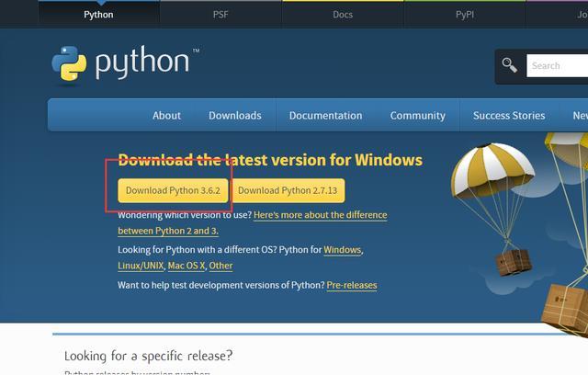Follow the Linux/UNIX link
Image resolution: width=588 pixels, height=375 pixels.
tap(141, 266)
